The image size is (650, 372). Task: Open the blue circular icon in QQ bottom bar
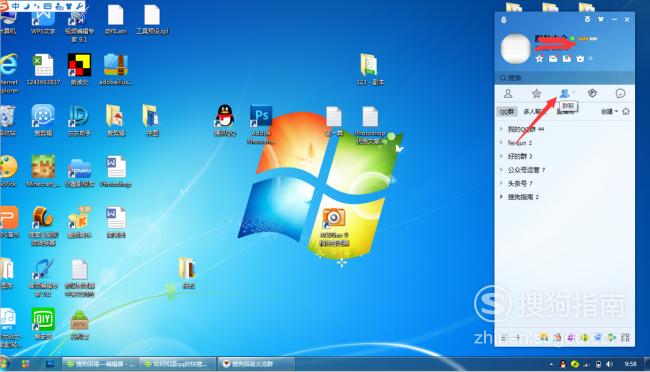pos(598,338)
